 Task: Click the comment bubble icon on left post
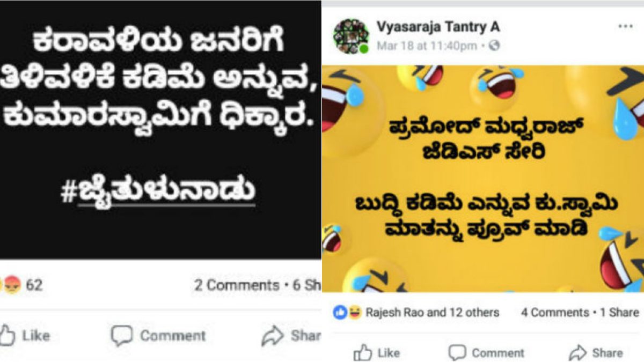point(121,336)
